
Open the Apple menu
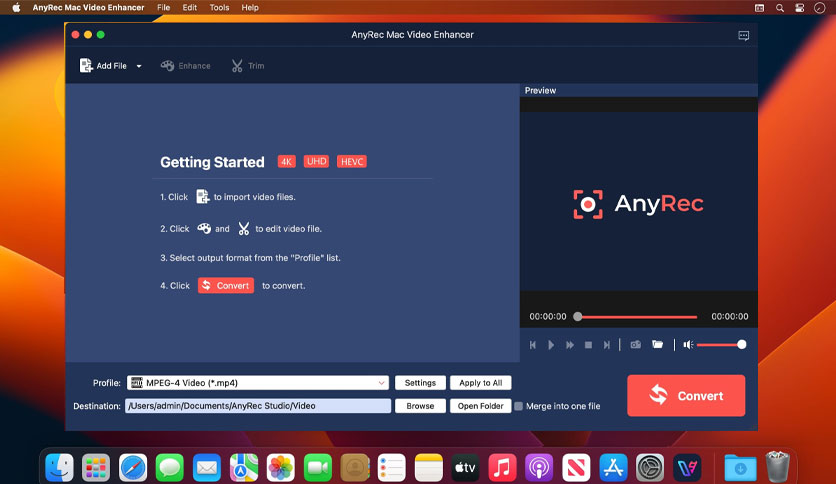(16, 7)
